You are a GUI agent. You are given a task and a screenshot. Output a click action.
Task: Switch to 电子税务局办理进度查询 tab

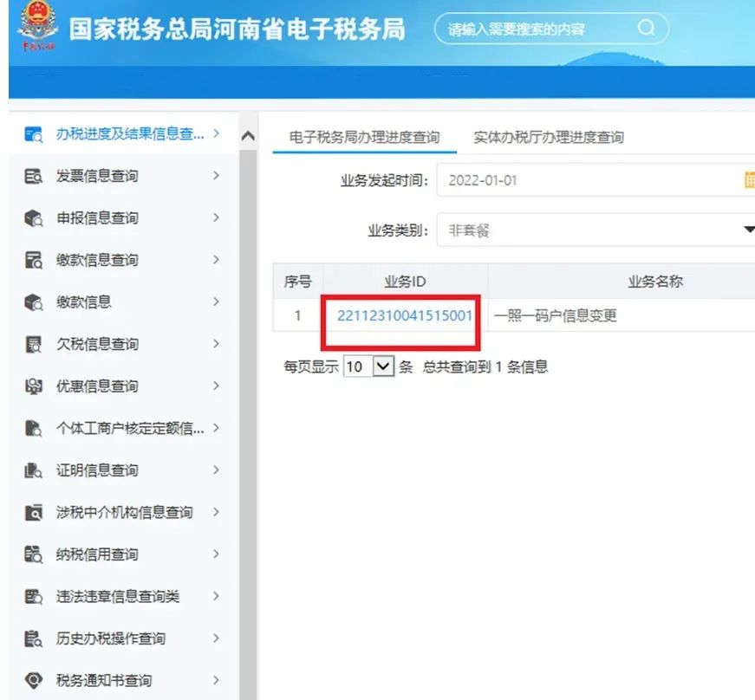(365, 137)
